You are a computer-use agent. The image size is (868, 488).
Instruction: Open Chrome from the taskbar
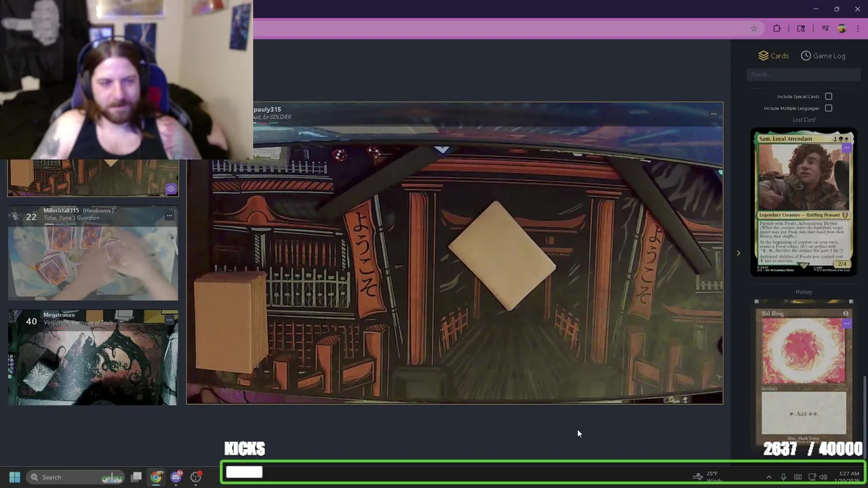[x=156, y=477]
